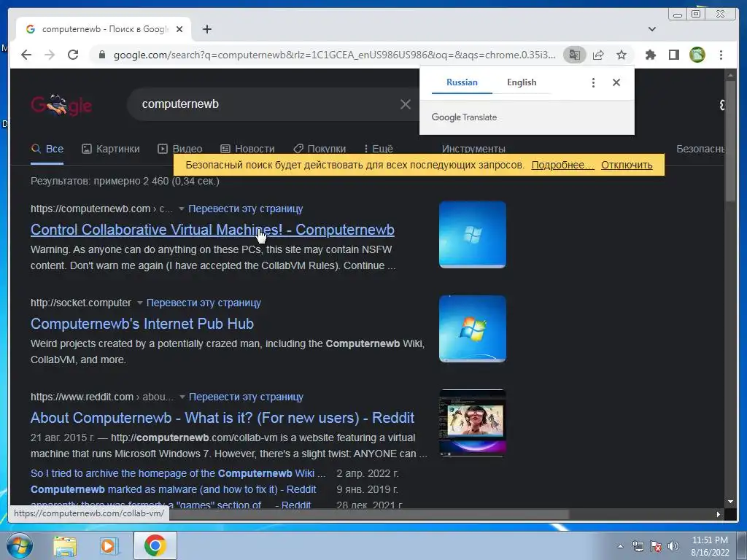Open the volume speaker tray icon
747x560 pixels.
point(673,546)
